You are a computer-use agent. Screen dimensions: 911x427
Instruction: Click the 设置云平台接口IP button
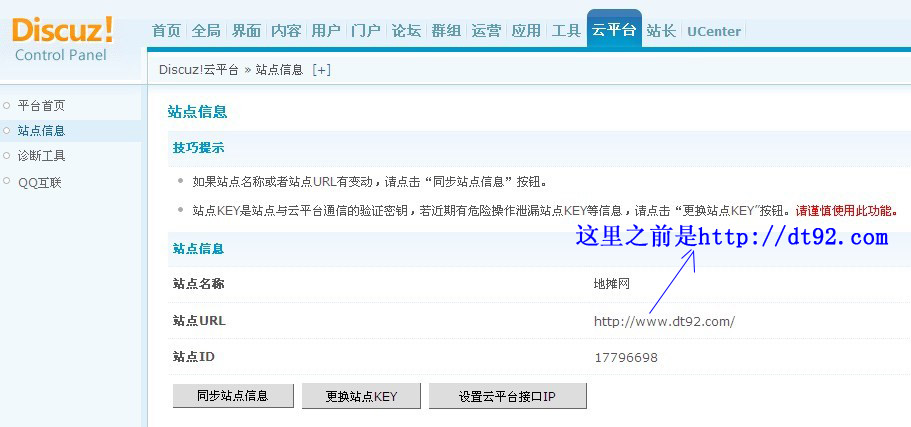point(508,396)
